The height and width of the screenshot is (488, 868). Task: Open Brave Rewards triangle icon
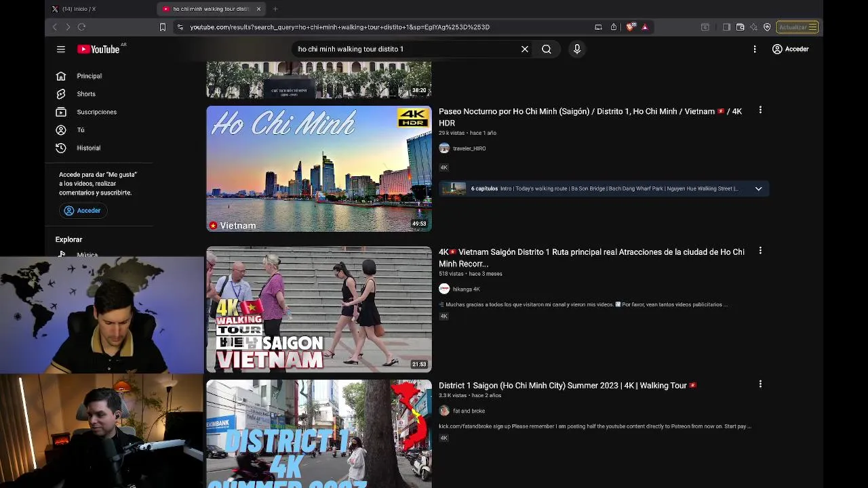[645, 27]
